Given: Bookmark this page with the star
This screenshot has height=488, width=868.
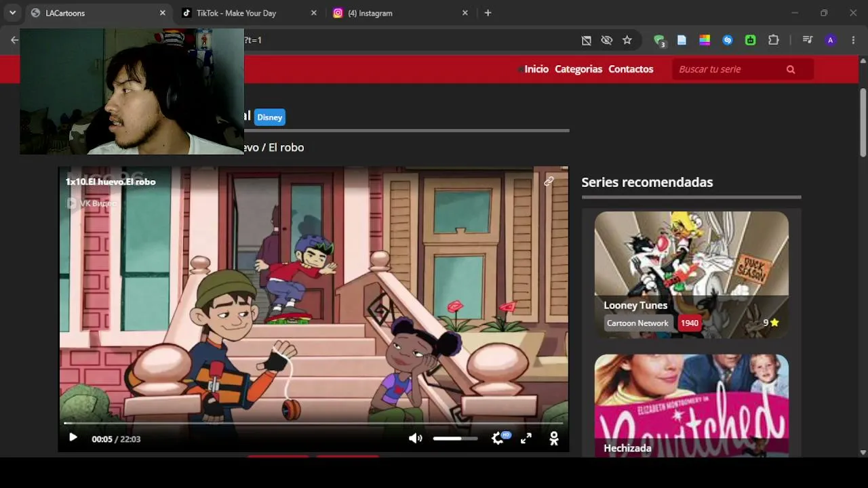Looking at the screenshot, I should click(627, 40).
